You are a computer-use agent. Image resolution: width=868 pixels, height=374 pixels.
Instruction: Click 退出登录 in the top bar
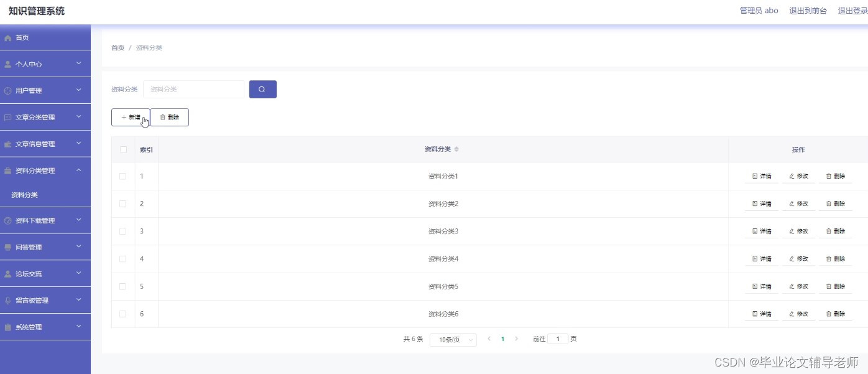(x=852, y=11)
